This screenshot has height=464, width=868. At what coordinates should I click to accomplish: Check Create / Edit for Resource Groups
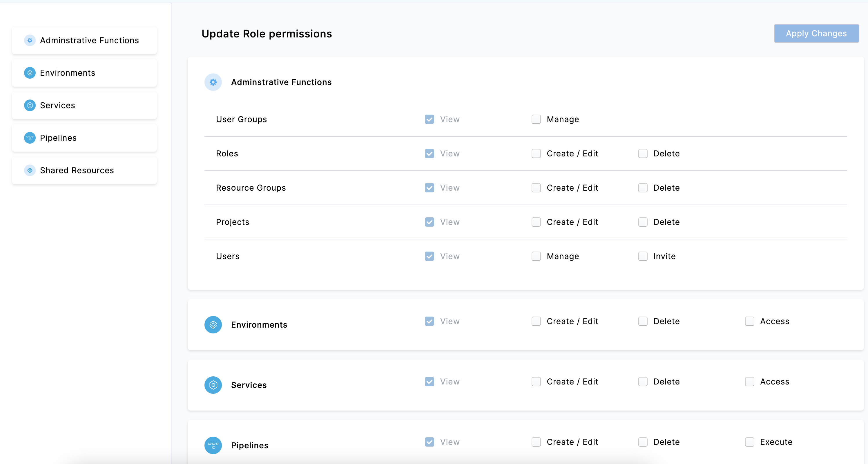coord(536,188)
